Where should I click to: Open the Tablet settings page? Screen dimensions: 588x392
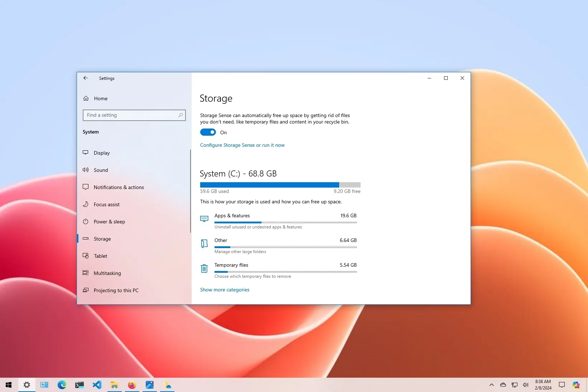pos(134,256)
